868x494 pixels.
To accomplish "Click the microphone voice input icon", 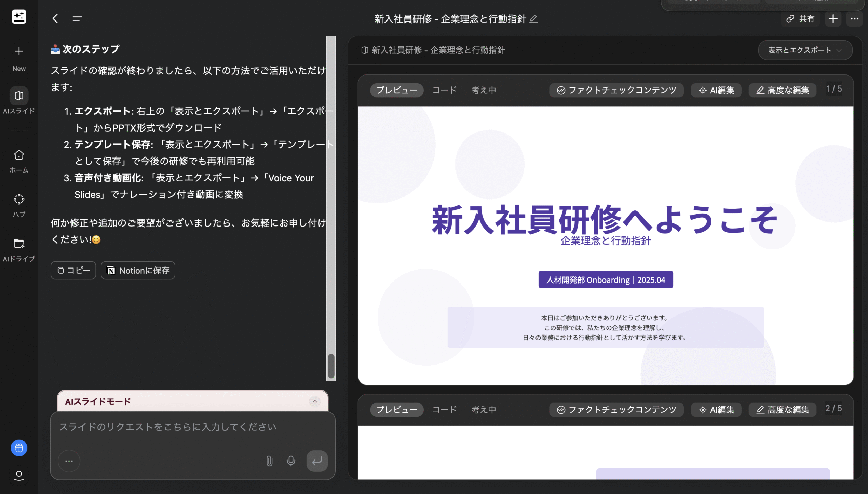I will pos(291,461).
